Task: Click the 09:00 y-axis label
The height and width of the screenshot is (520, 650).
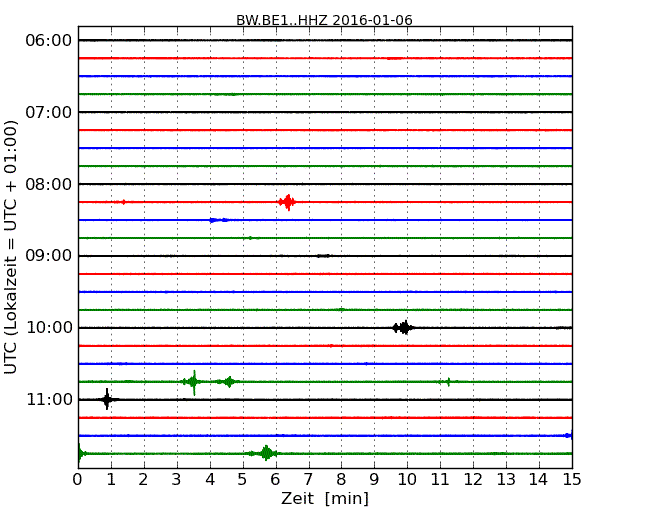Action: pyautogui.click(x=49, y=255)
